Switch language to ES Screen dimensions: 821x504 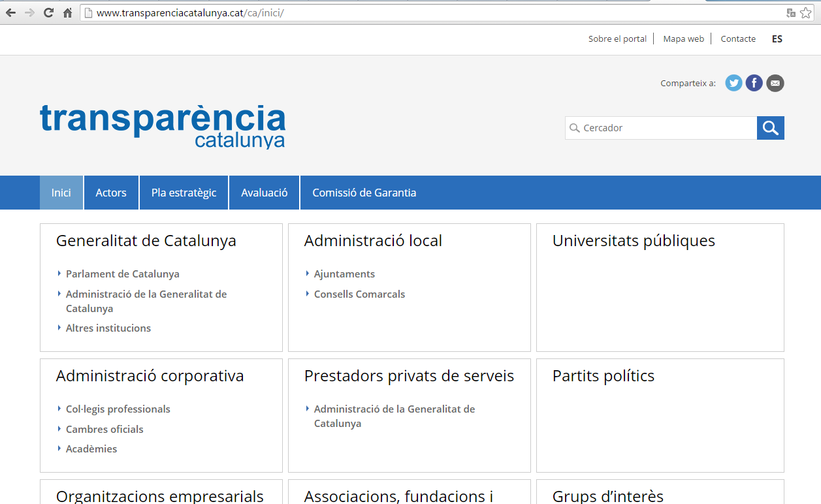click(x=777, y=39)
